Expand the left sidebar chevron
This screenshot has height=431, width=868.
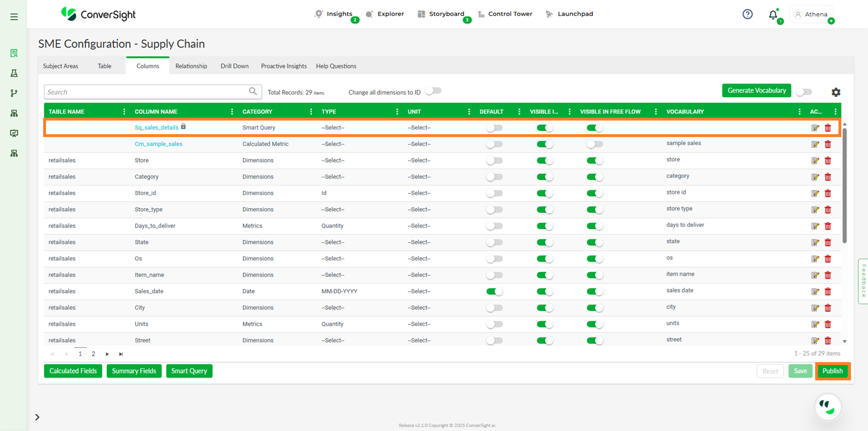(x=37, y=417)
